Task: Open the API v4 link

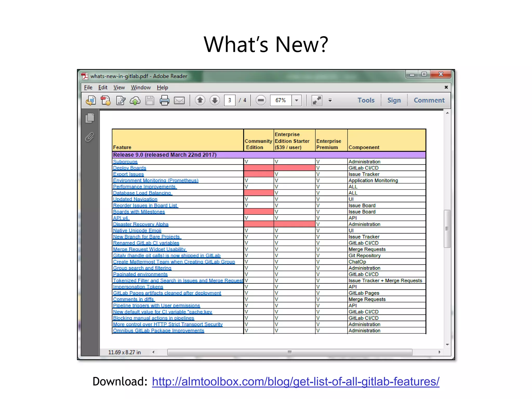Action: [121, 218]
